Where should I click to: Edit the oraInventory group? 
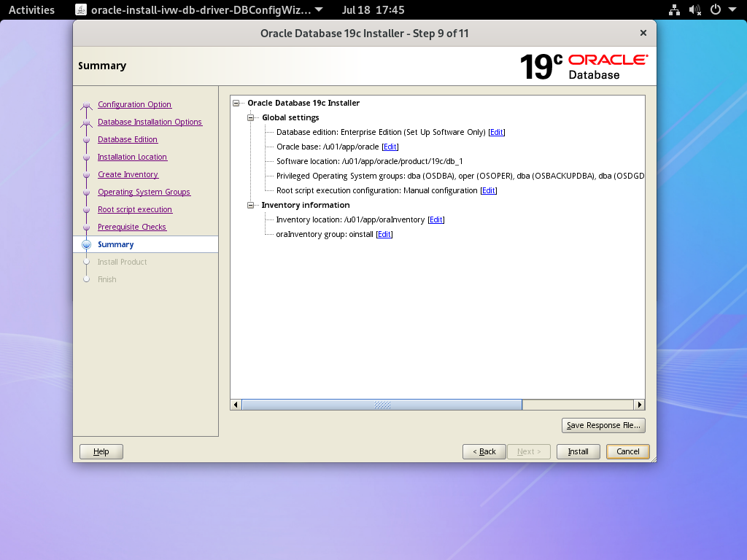pos(384,234)
